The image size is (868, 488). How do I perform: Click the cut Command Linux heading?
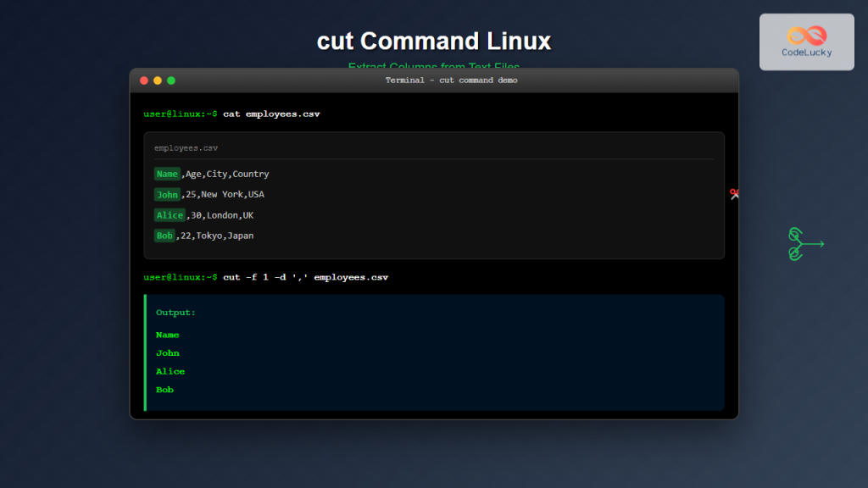434,41
